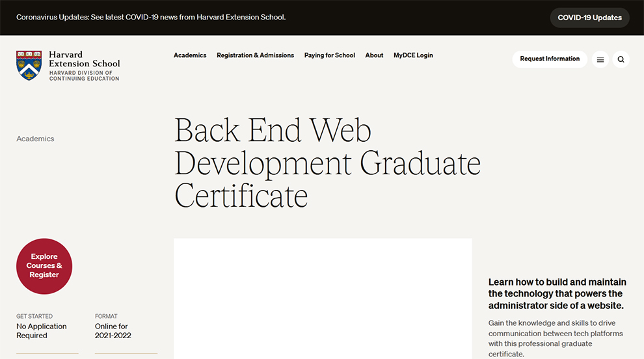The width and height of the screenshot is (644, 359).
Task: Follow the Academics breadcrumb link
Action: point(35,139)
